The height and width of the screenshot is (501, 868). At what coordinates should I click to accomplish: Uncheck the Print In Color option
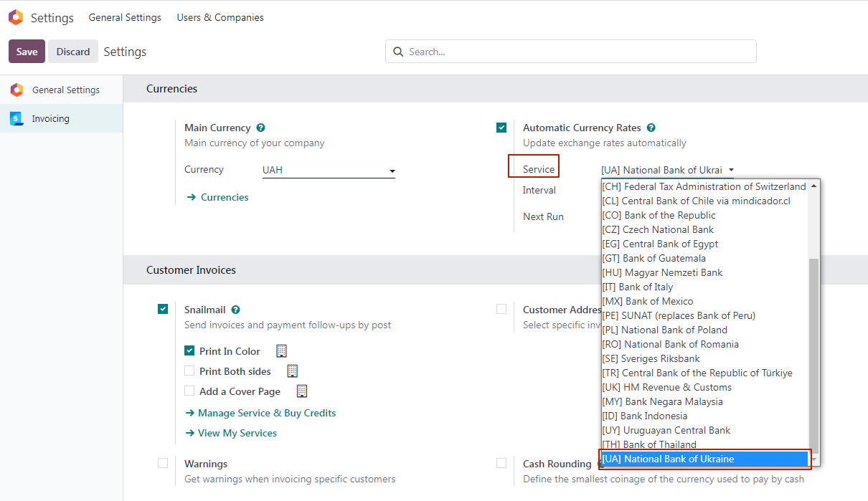point(189,351)
